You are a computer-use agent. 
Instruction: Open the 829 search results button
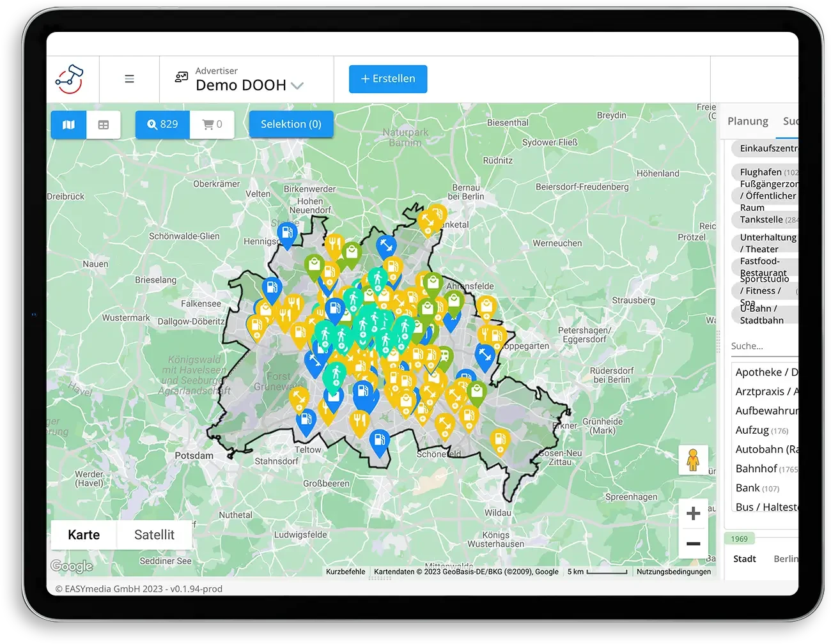[x=162, y=125]
